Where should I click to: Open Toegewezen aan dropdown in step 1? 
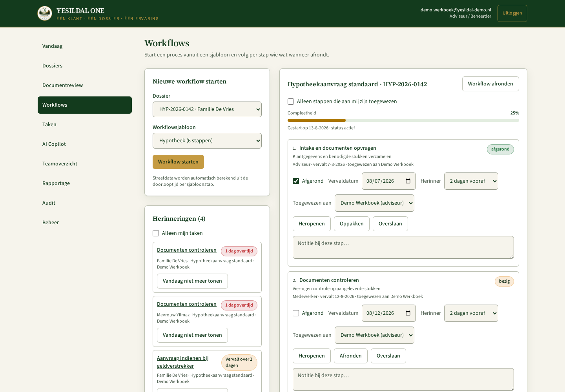(374, 203)
